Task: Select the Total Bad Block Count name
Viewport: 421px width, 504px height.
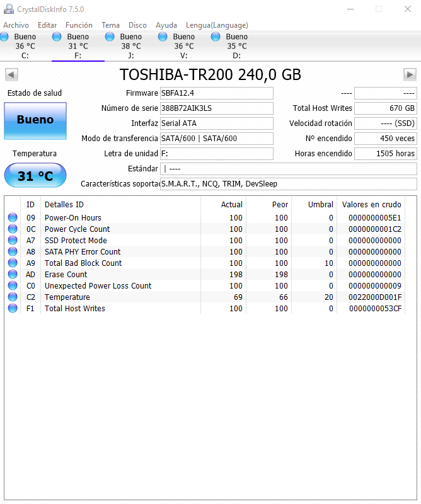Action: coord(83,263)
